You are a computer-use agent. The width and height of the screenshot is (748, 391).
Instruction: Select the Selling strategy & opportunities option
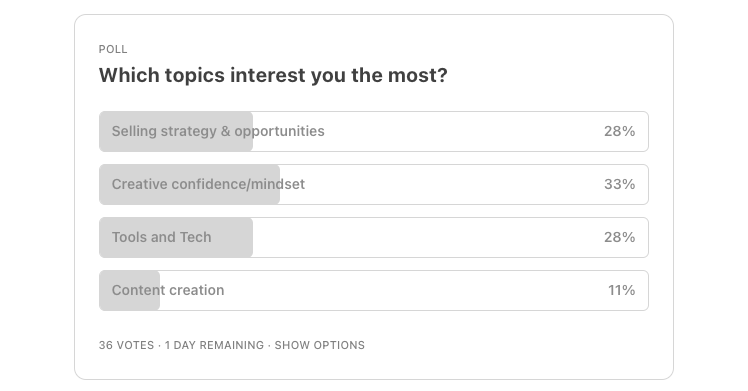click(x=374, y=132)
